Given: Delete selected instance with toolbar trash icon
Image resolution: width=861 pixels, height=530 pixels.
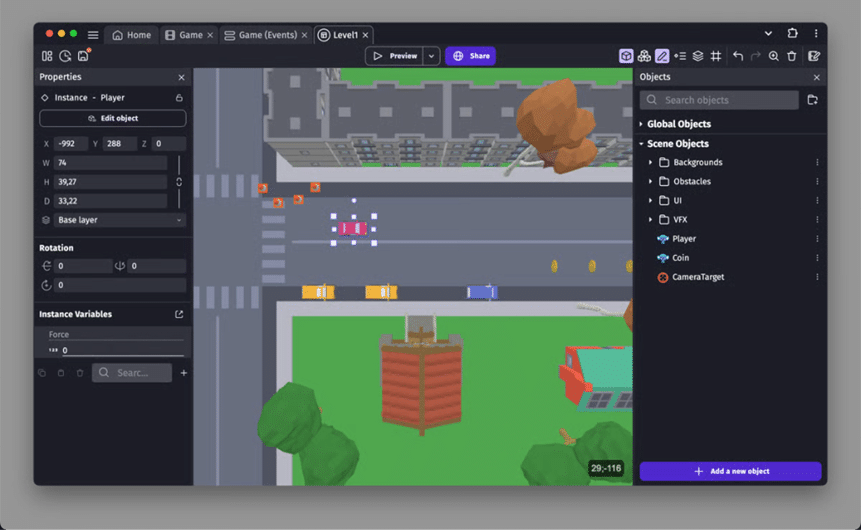Looking at the screenshot, I should tap(792, 56).
